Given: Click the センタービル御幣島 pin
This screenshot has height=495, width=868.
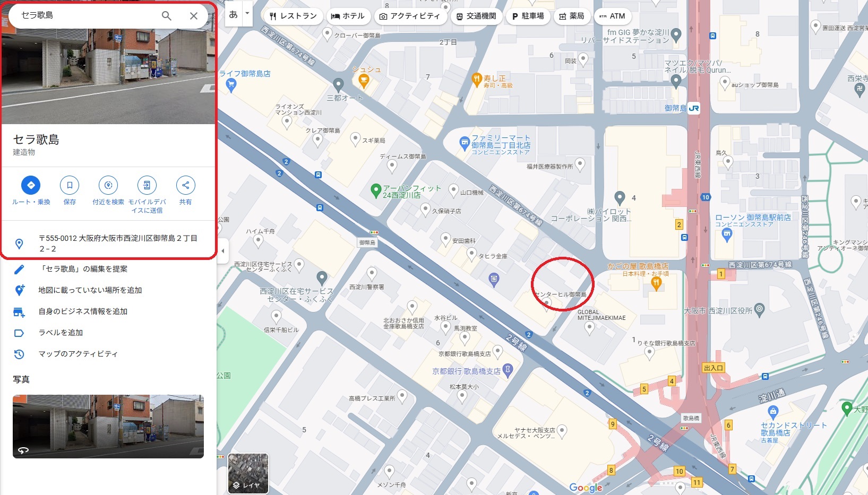Looking at the screenshot, I should pyautogui.click(x=546, y=302).
